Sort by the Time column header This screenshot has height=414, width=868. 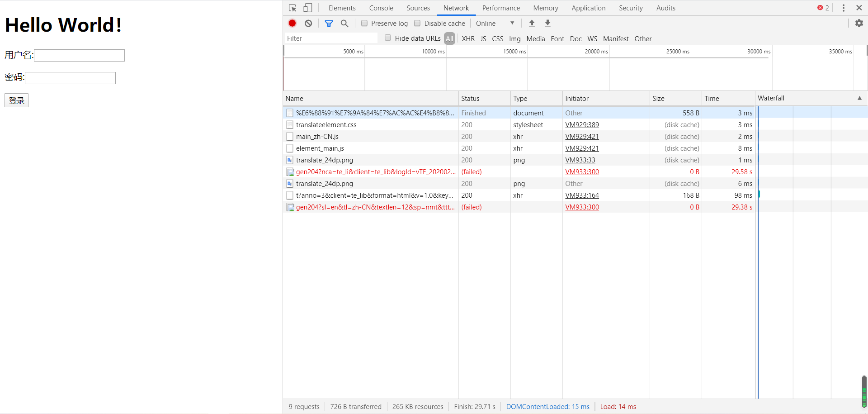pos(728,98)
